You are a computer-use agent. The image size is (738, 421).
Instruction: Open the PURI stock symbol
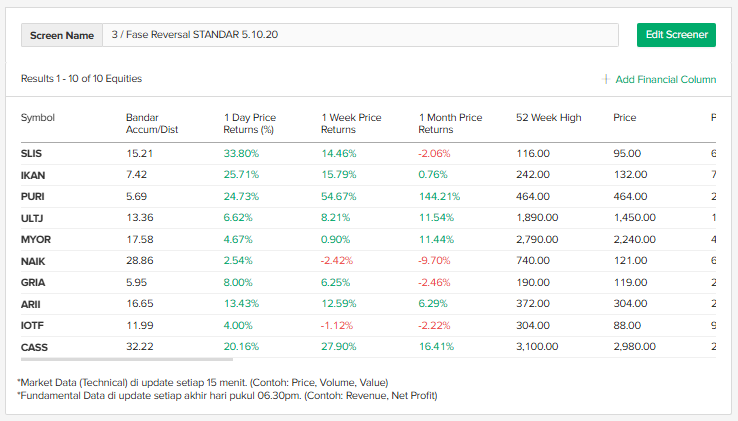33,196
